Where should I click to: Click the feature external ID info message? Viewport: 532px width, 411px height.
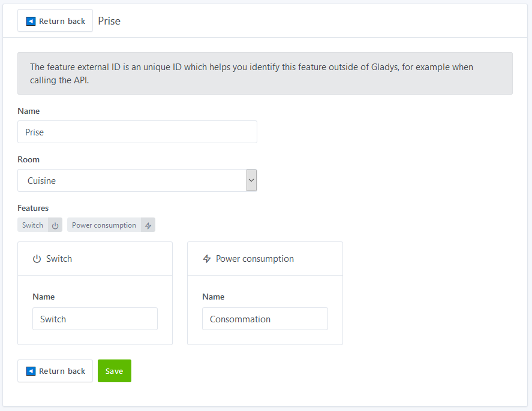tap(265, 73)
